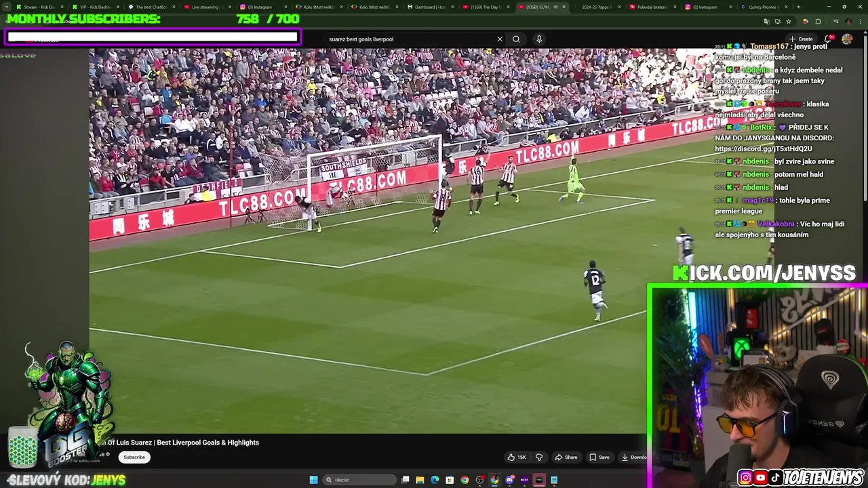The height and width of the screenshot is (488, 868).
Task: Click the Download button under the video
Action: [634, 457]
